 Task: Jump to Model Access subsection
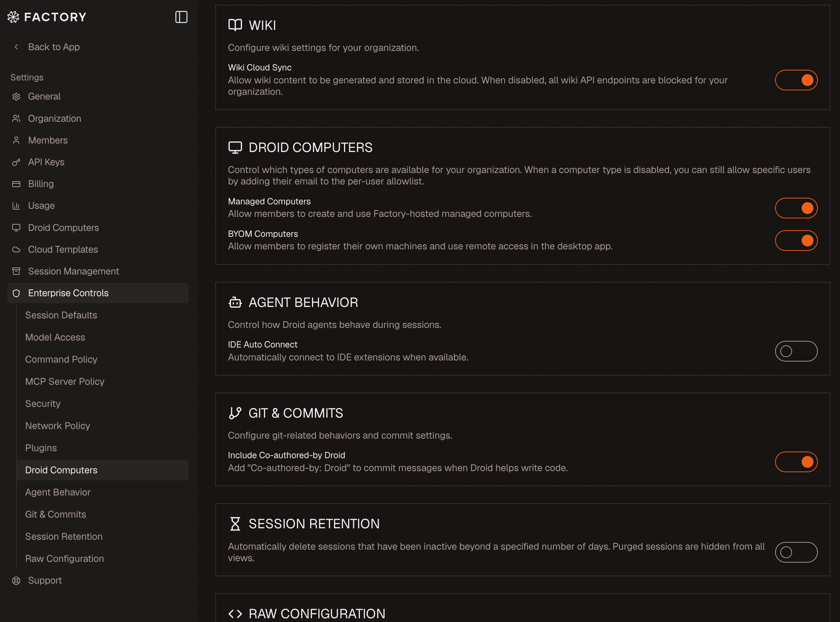tap(103, 337)
